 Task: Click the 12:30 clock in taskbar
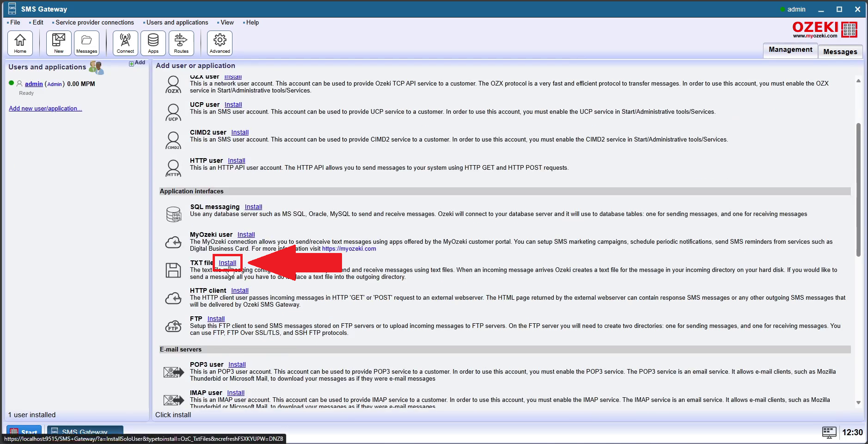(x=852, y=432)
